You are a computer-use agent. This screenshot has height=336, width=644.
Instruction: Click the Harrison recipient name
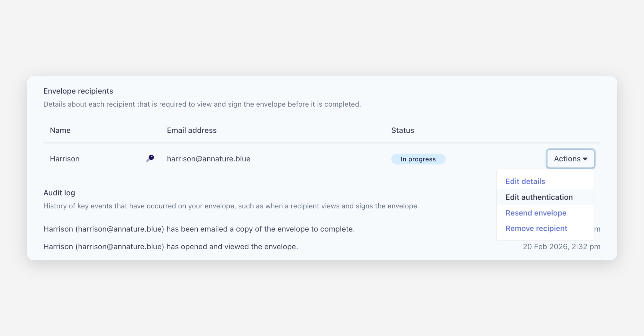65,159
